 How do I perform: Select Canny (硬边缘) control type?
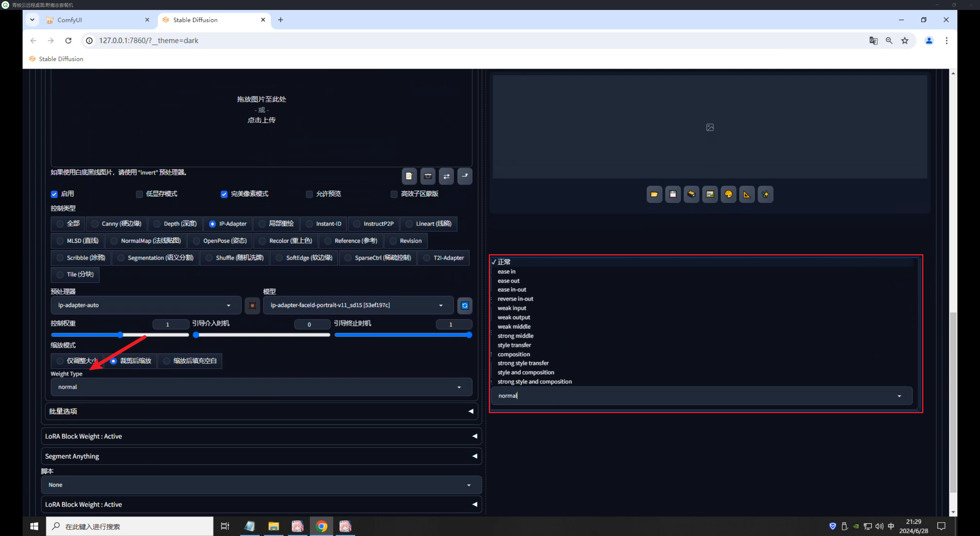tap(117, 224)
